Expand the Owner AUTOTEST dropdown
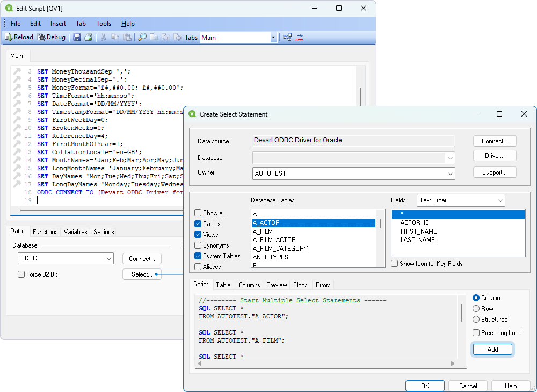Screen dimensions: 537x392 click(449, 173)
